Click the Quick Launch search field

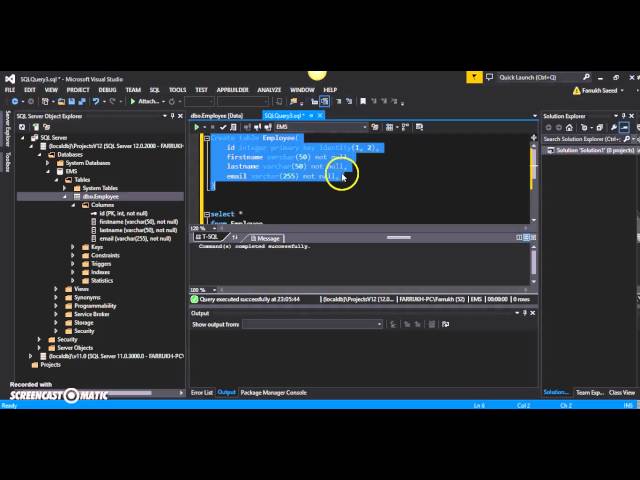click(x=539, y=77)
